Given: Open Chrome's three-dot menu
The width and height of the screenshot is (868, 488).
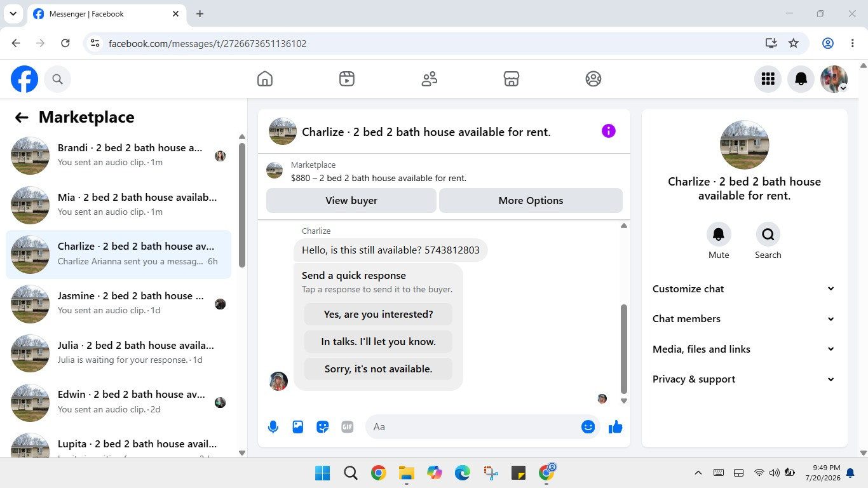Looking at the screenshot, I should click(x=853, y=43).
